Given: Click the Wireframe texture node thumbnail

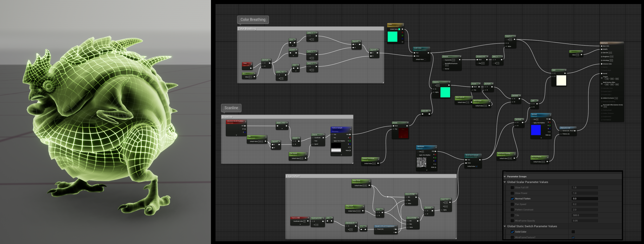Looking at the screenshot, I should 422,162.
